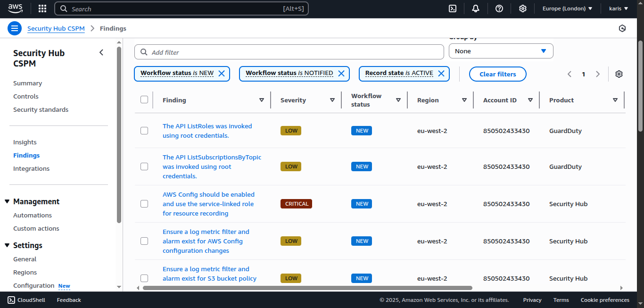The image size is (644, 308).
Task: Sort by the Product column arrow
Action: pos(615,100)
